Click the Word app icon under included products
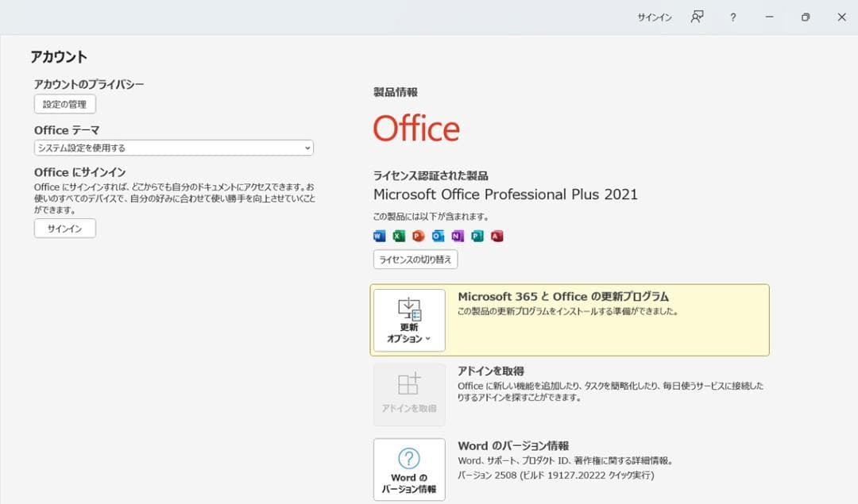Viewport: 858px width, 504px height. 379,236
